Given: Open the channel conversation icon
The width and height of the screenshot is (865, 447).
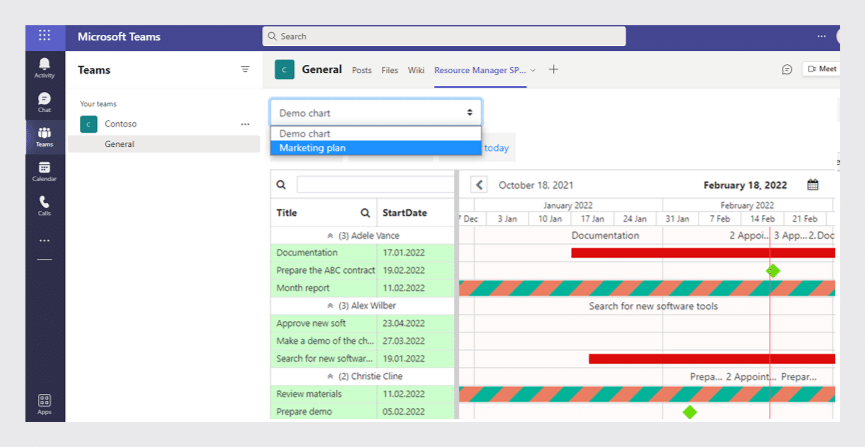Looking at the screenshot, I should tap(787, 70).
